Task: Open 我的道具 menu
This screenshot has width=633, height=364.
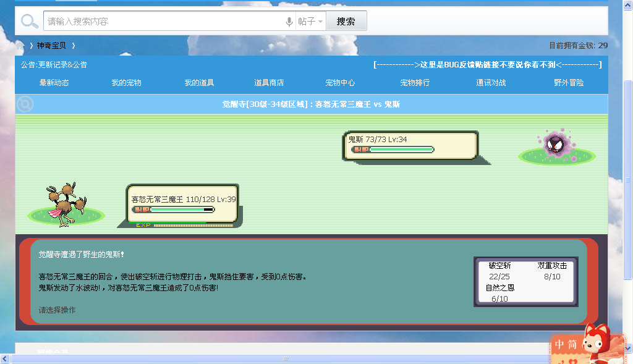Action: pyautogui.click(x=199, y=83)
